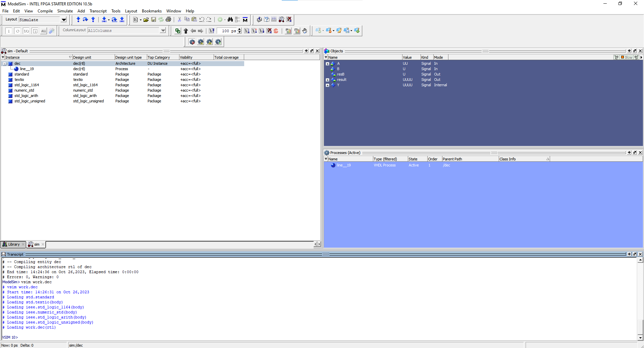Open the Layout Simulate dropdown
The height and width of the screenshot is (348, 644).
[x=63, y=20]
